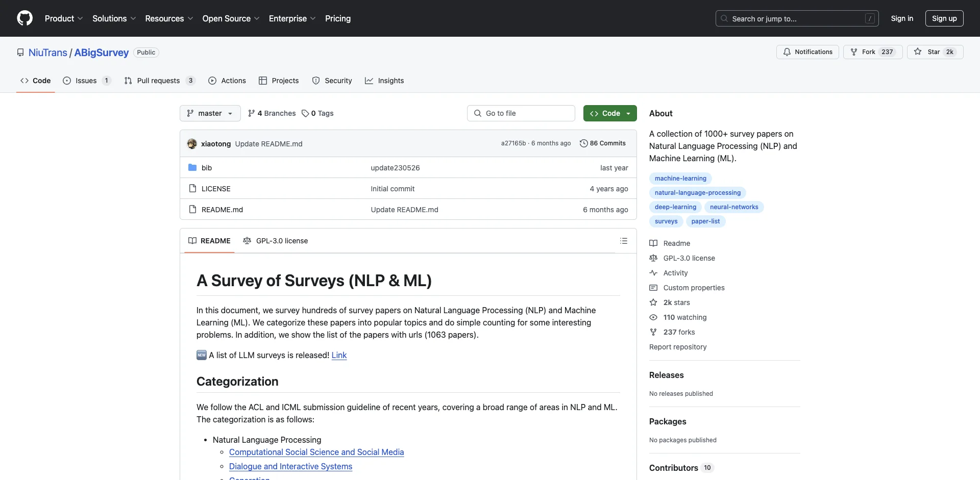Open the LICENSE file
The image size is (980, 480).
(x=216, y=189)
